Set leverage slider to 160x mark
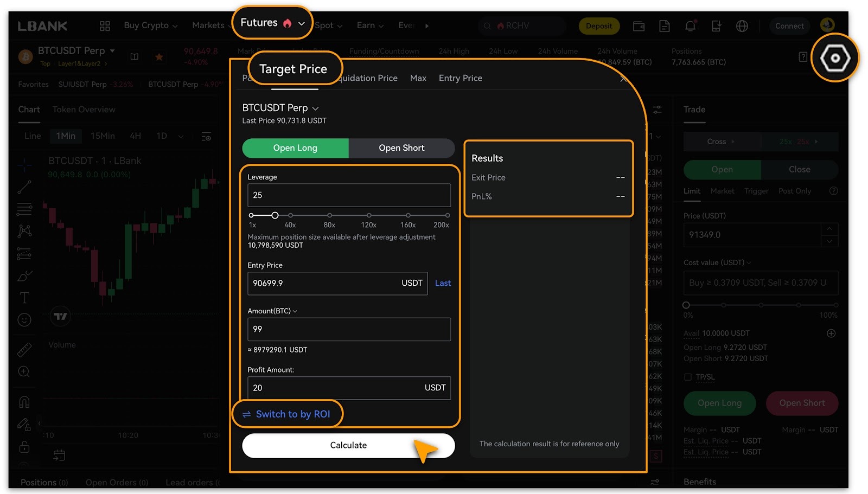This screenshot has width=868, height=494. [x=408, y=215]
